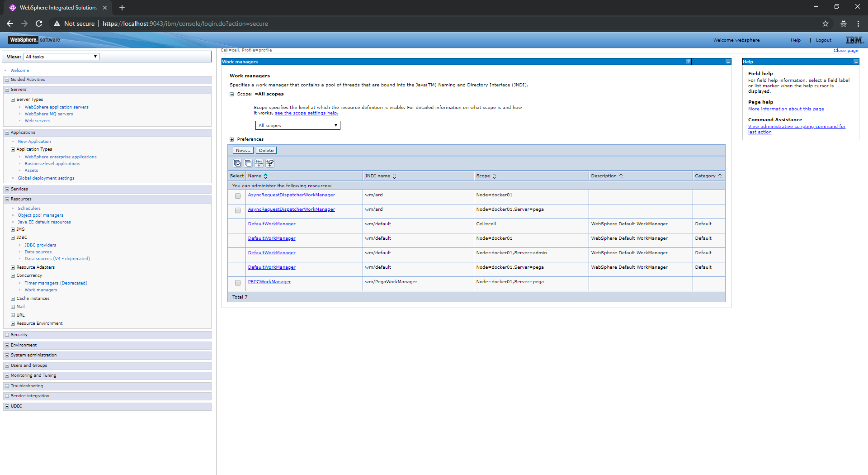
Task: Click the Logout link
Action: 824,40
